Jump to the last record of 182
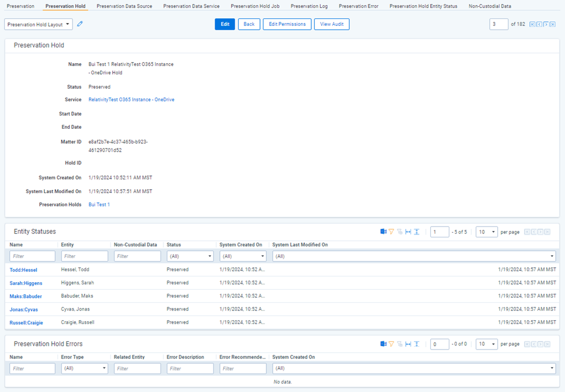Viewport: 565px width, 392px height. [552, 24]
